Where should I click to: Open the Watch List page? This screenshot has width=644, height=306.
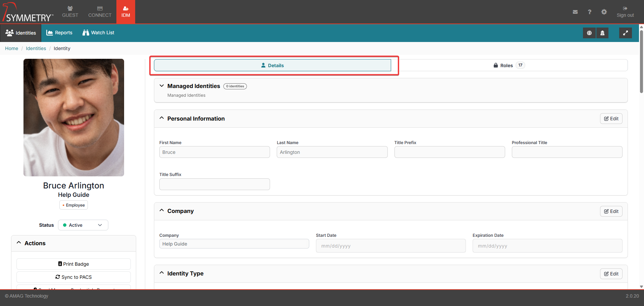coord(98,33)
